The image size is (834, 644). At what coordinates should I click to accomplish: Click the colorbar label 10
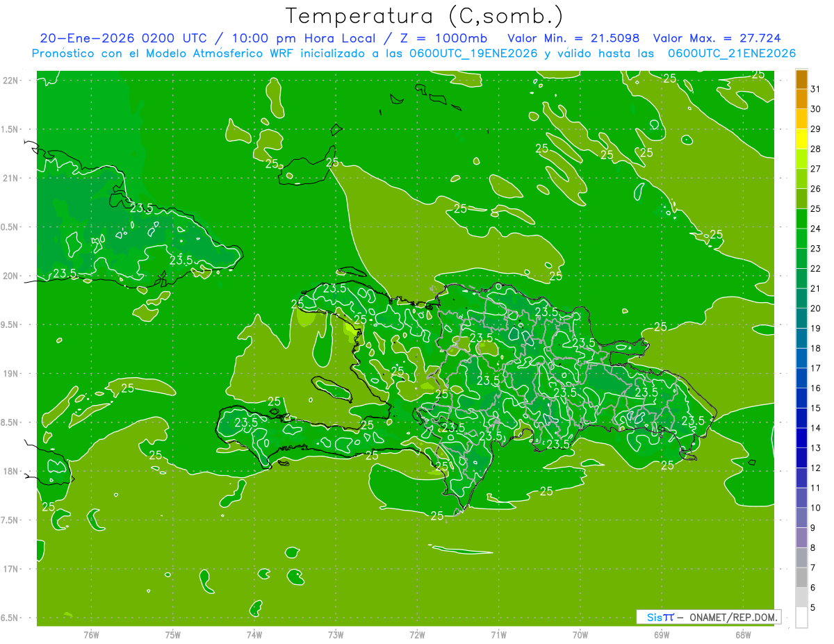point(816,508)
